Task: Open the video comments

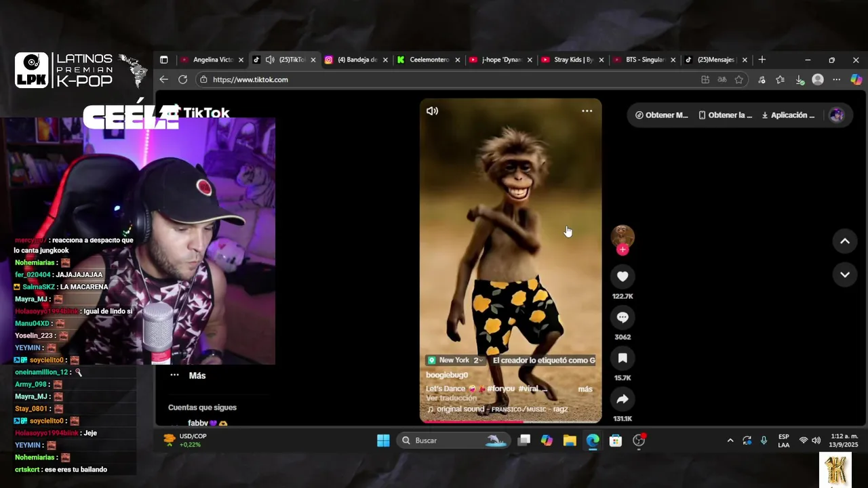Action: 623,317
